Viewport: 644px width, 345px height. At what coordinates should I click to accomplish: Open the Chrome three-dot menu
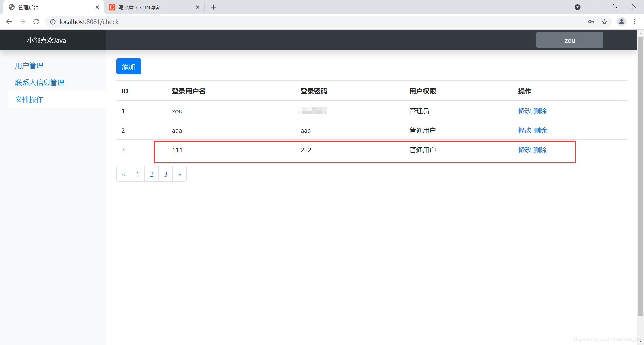coord(635,22)
